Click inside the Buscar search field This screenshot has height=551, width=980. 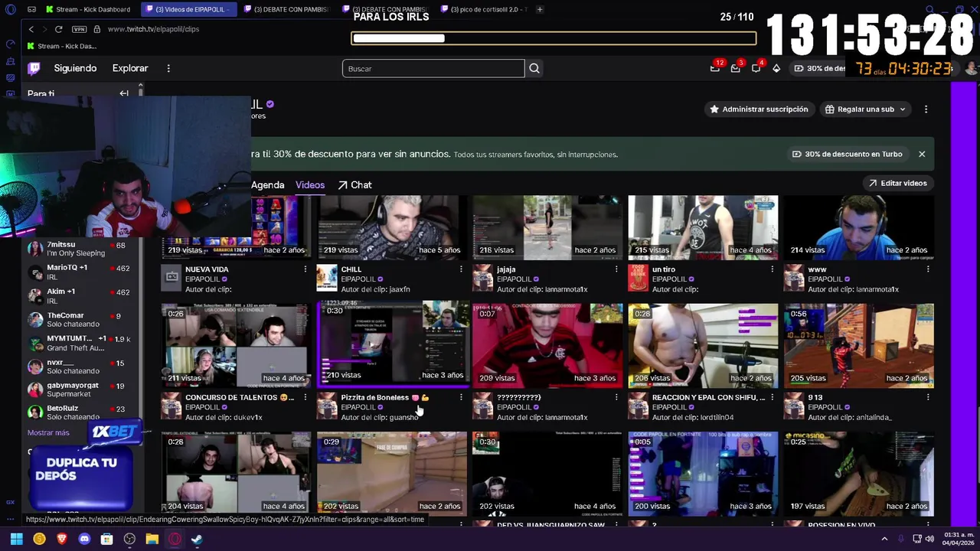(433, 69)
